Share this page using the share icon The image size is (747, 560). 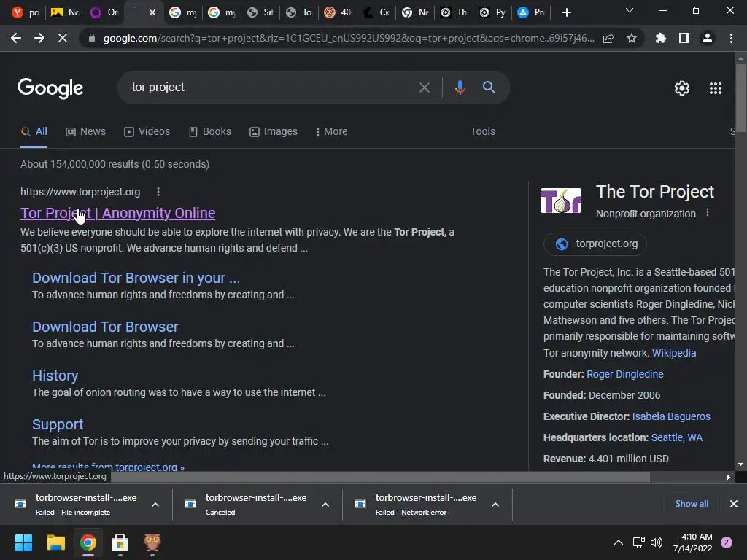tap(608, 38)
